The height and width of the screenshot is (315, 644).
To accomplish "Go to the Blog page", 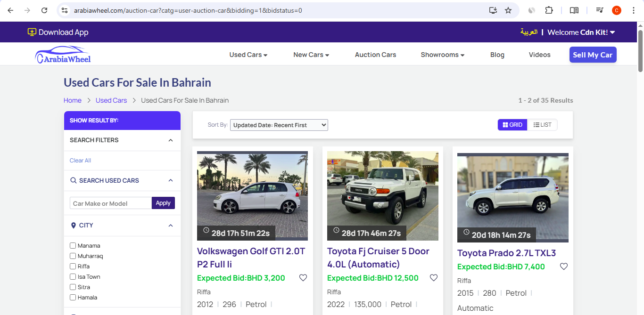I will (x=497, y=55).
